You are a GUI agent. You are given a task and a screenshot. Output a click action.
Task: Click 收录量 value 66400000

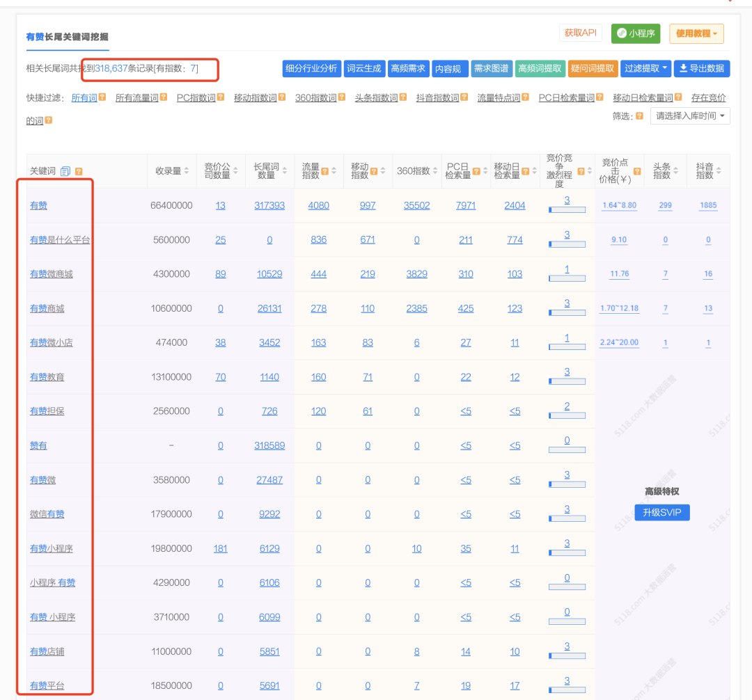pos(172,205)
